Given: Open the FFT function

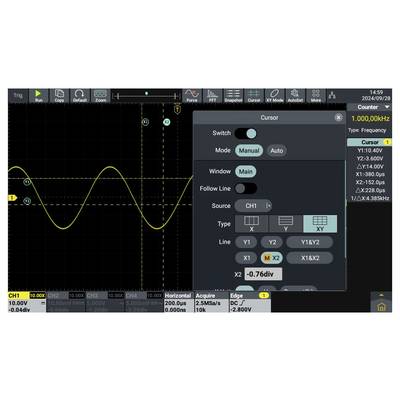Looking at the screenshot, I should 212,96.
